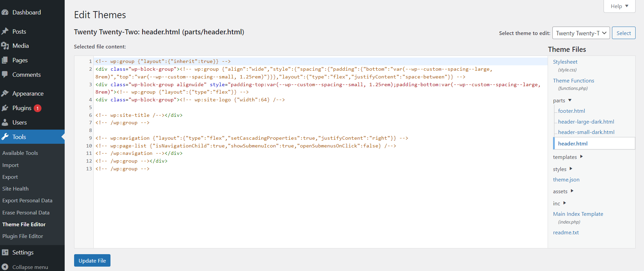The width and height of the screenshot is (644, 271).
Task: Select the Tools menu label
Action: [19, 137]
